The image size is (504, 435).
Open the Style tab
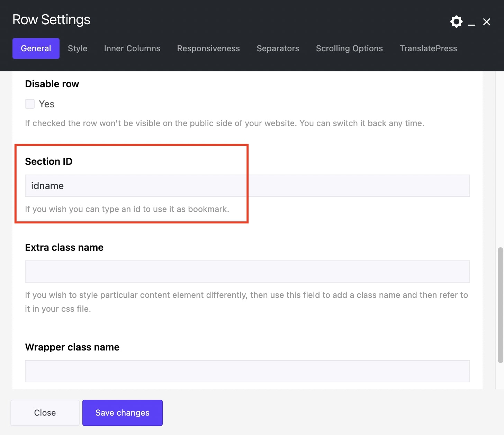(x=78, y=48)
